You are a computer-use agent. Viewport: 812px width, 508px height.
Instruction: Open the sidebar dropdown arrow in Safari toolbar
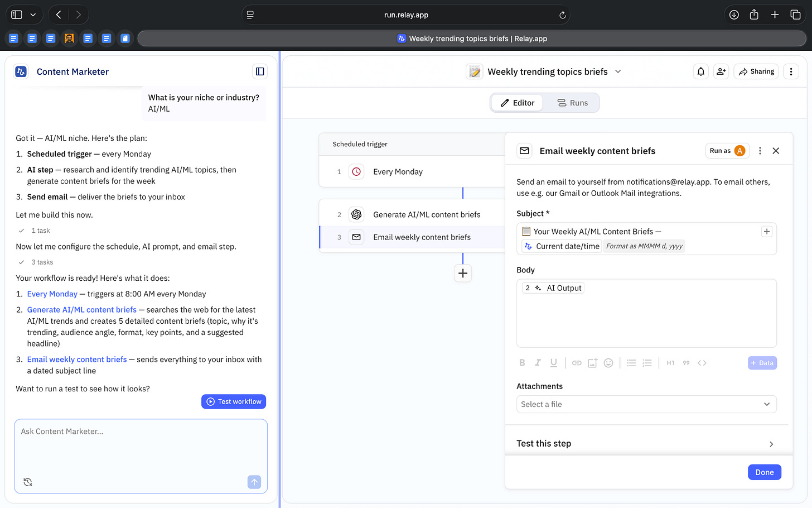pos(33,15)
